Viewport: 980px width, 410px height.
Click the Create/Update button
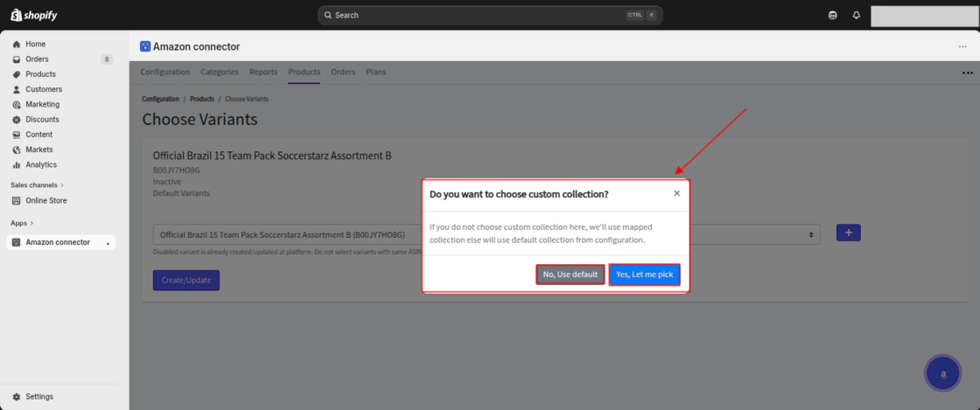point(186,281)
